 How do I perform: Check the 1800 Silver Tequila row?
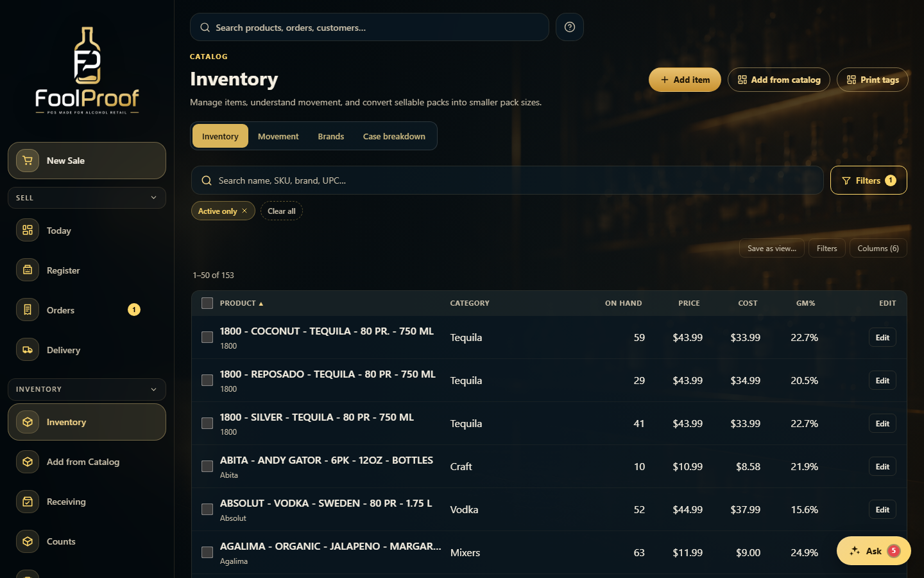207,423
